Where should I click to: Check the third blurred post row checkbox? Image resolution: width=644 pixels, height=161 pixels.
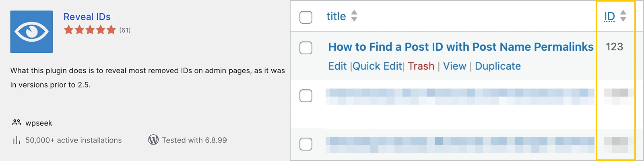[306, 144]
